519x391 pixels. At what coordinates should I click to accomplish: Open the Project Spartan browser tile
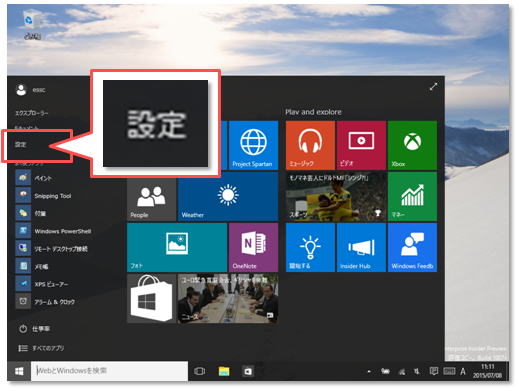(253, 145)
